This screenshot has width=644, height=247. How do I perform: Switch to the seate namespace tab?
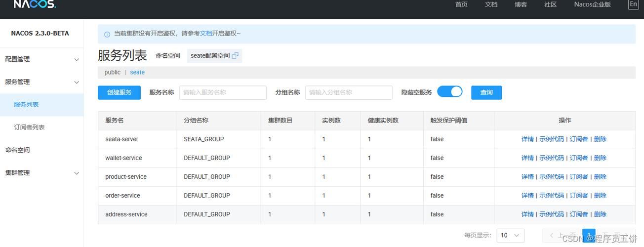(137, 72)
